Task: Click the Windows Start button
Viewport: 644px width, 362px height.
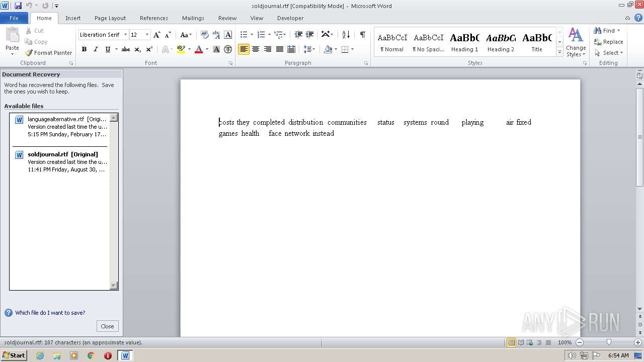Action: 14,355
